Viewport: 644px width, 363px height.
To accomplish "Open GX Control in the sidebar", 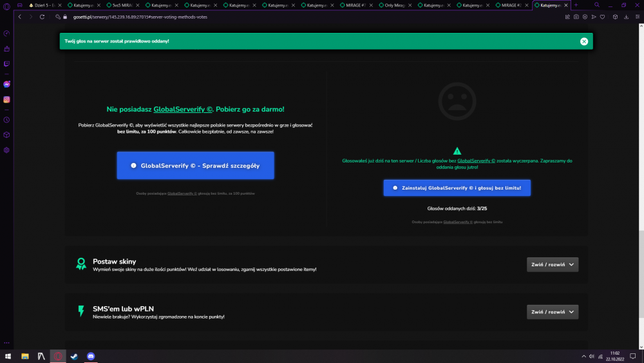I will [x=6, y=34].
